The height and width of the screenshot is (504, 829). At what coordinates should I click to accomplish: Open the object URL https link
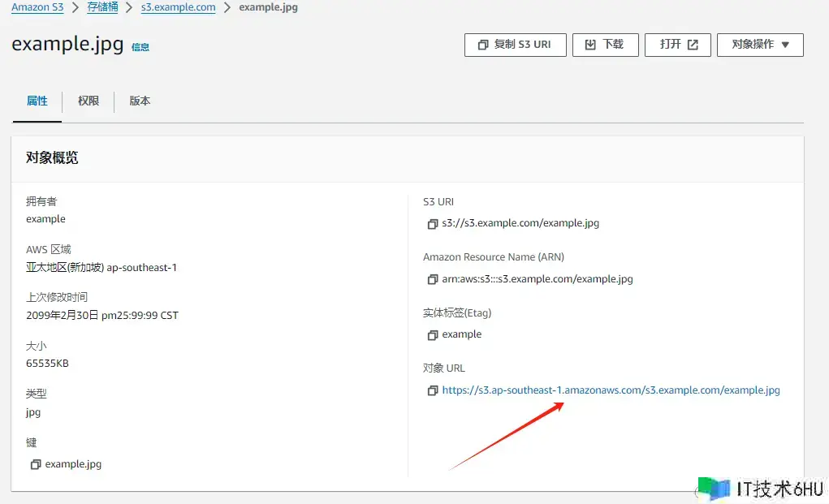click(611, 390)
